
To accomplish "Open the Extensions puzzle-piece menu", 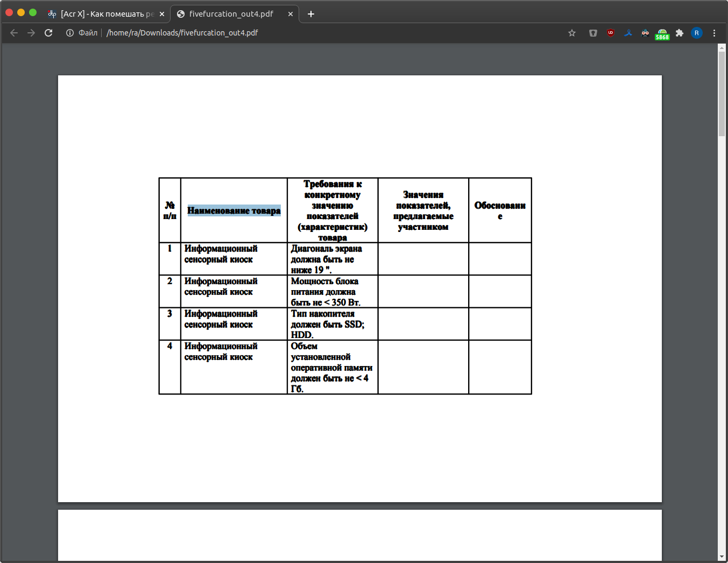I will [680, 33].
